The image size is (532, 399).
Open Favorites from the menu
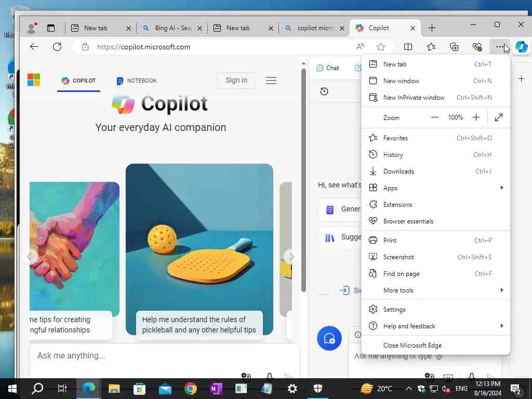tap(436, 138)
